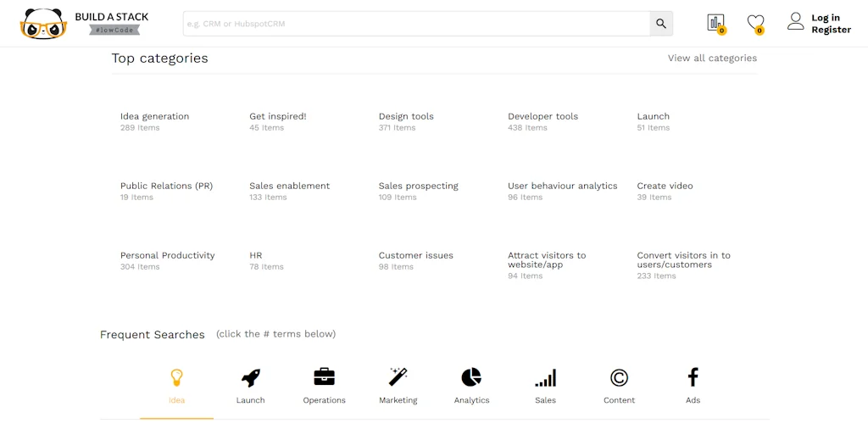This screenshot has height=429, width=868.
Task: Select the Idea lightbulb icon
Action: coord(176,377)
